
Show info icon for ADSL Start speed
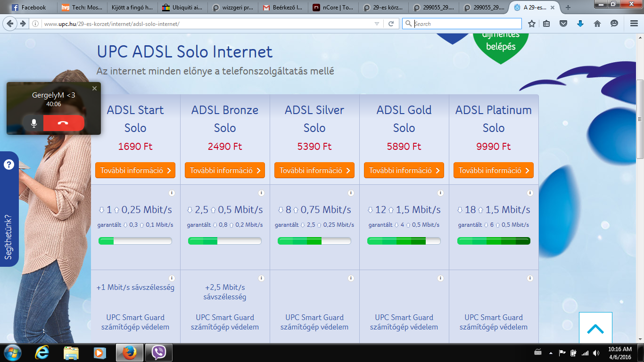click(x=172, y=193)
